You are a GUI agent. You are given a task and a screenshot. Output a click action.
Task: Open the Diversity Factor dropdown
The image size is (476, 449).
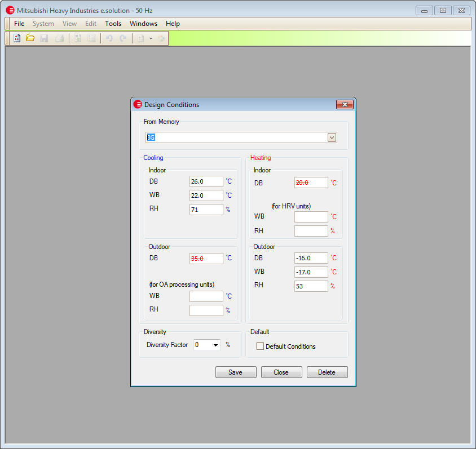(215, 345)
